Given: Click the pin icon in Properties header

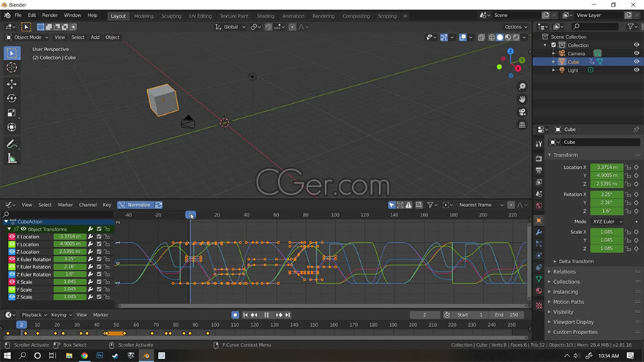Looking at the screenshot, I should [x=636, y=129].
